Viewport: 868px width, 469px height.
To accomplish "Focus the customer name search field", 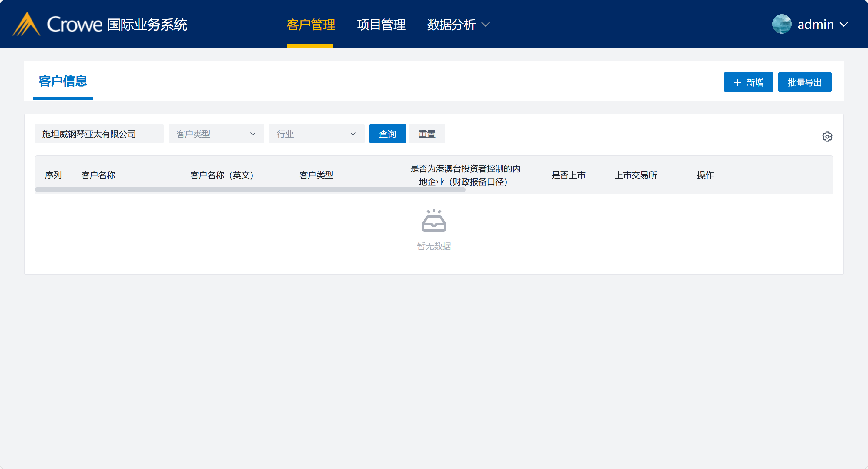I will tap(99, 134).
